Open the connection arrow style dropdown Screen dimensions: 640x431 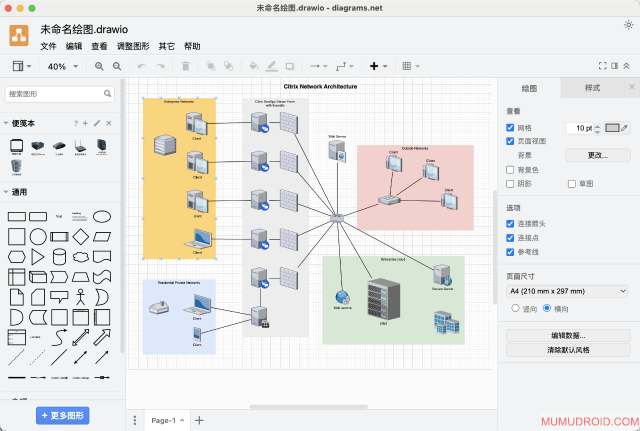(x=318, y=66)
